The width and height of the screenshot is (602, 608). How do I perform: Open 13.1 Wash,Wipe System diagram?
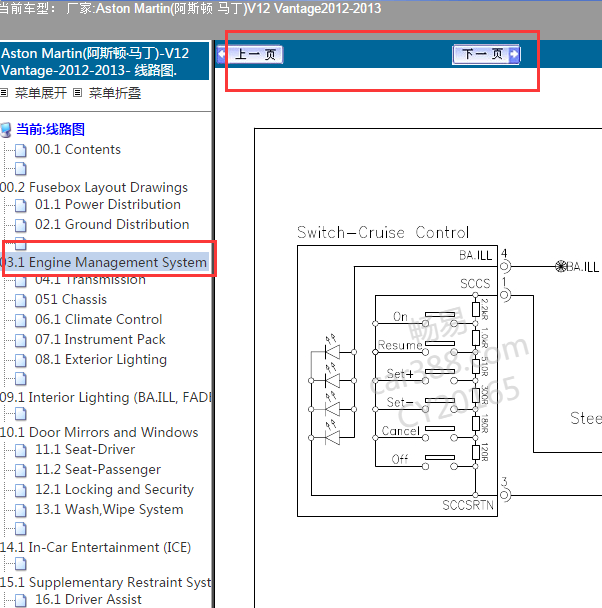tap(109, 510)
